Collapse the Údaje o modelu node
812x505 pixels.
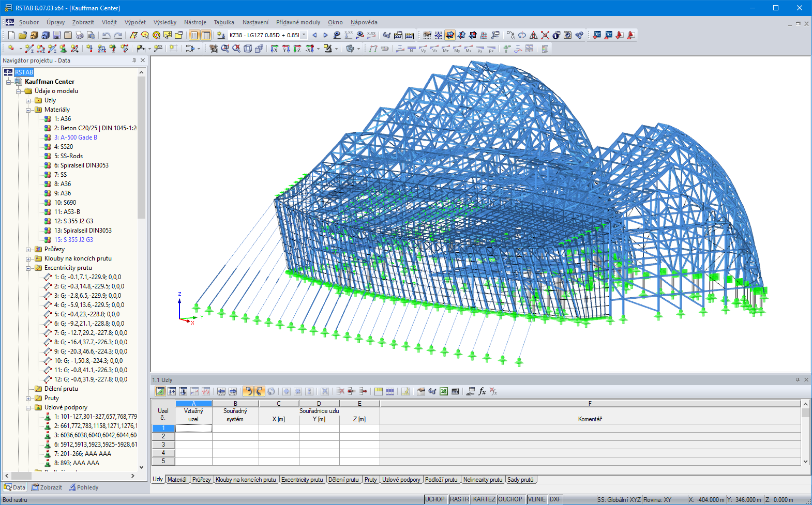[x=19, y=91]
